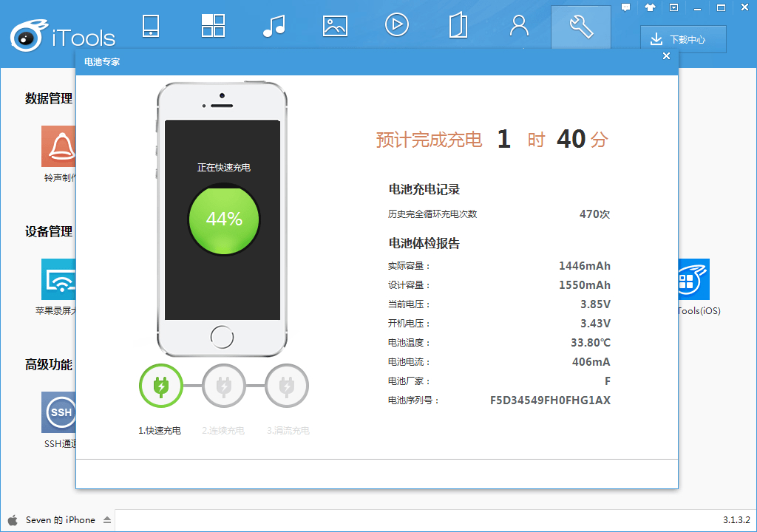Click the Apple logo in status bar

click(13, 520)
